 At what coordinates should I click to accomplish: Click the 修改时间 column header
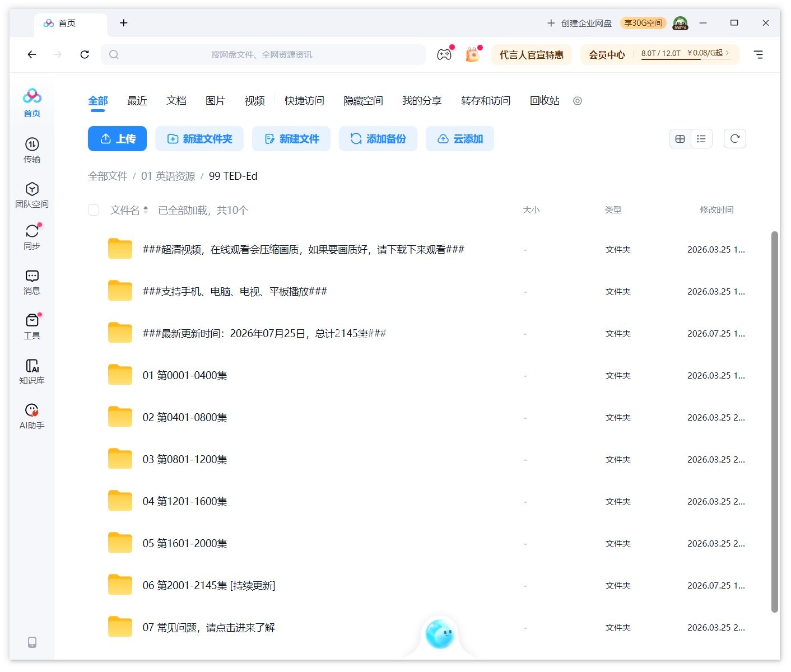pos(716,210)
